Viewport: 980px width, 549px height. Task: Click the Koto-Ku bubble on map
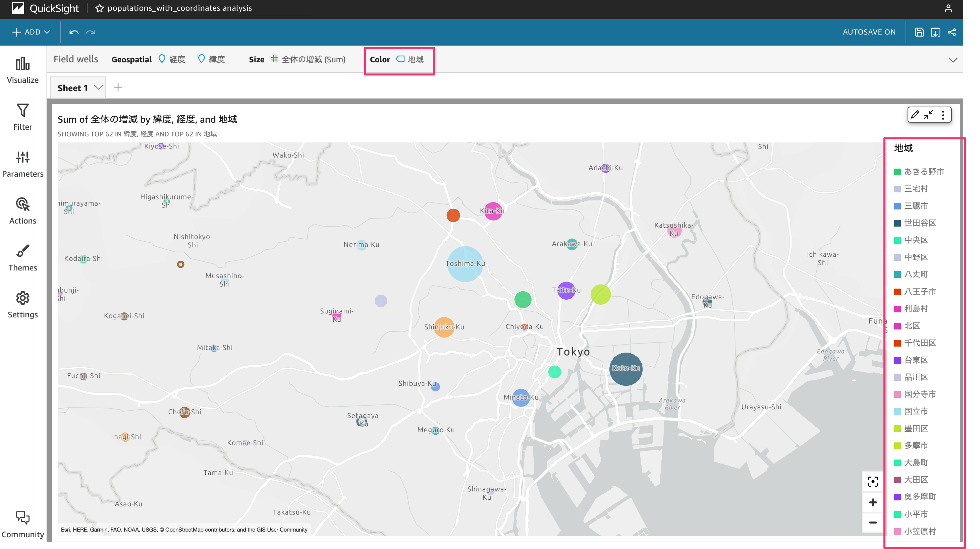(626, 369)
